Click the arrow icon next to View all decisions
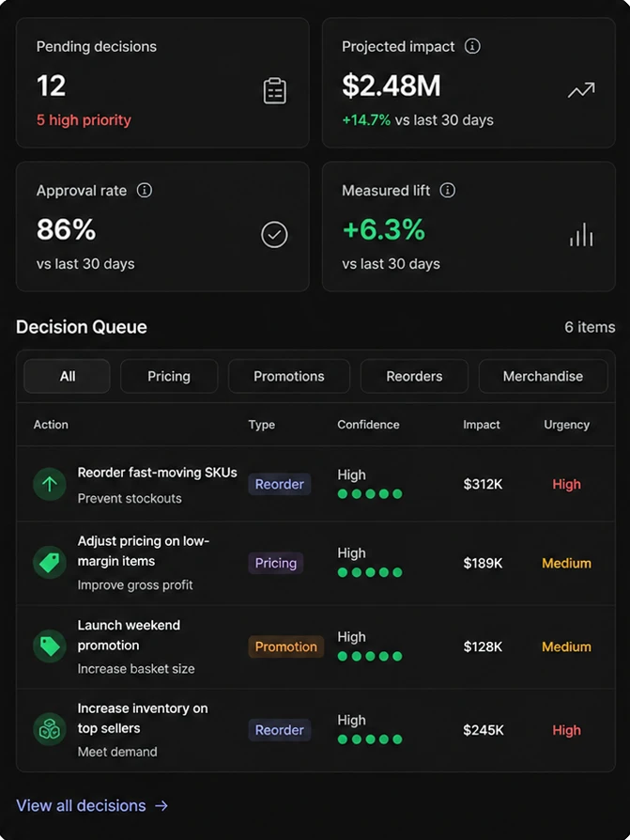Screen dimensions: 630x840 [161, 806]
